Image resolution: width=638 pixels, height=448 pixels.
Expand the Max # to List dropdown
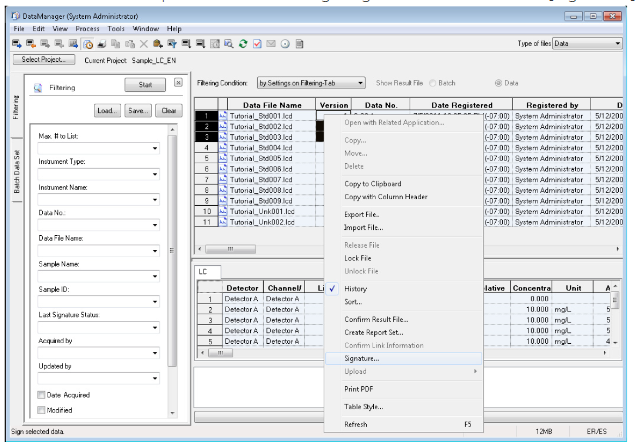155,149
